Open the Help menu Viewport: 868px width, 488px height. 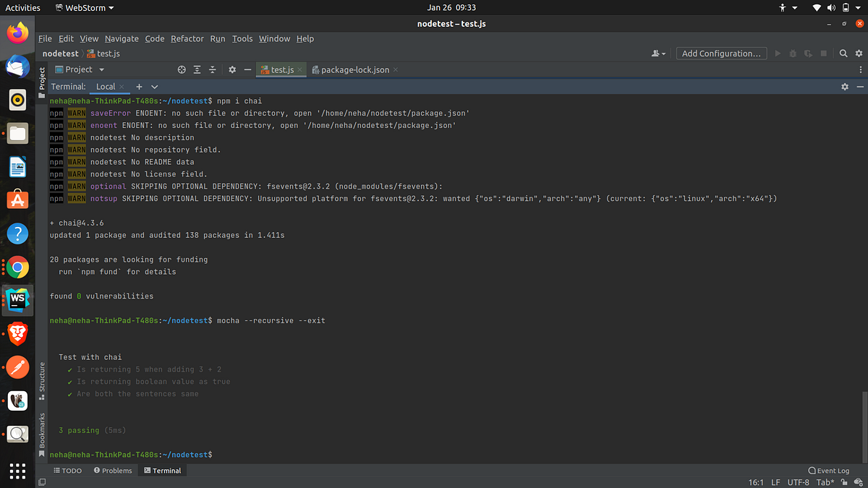305,38
